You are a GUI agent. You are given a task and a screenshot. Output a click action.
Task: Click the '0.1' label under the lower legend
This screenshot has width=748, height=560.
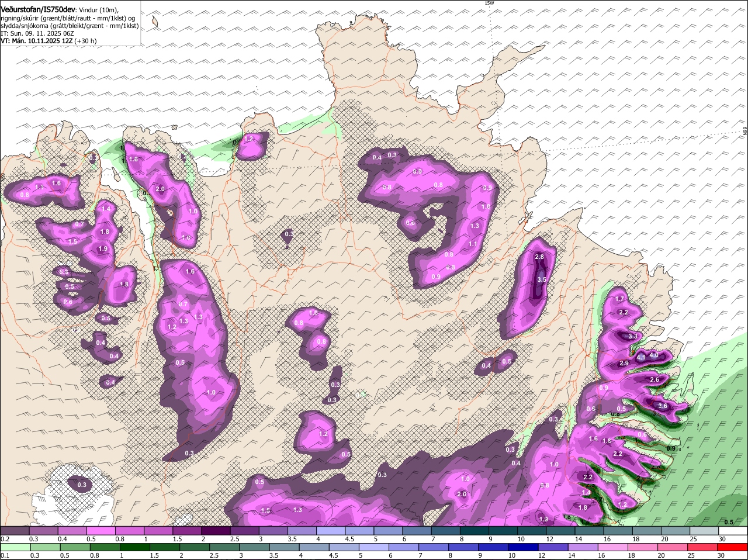(5, 555)
